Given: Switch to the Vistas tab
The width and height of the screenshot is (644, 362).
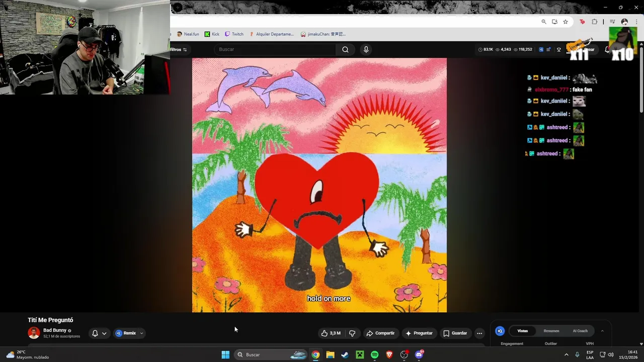Looking at the screenshot, I should tap(523, 331).
